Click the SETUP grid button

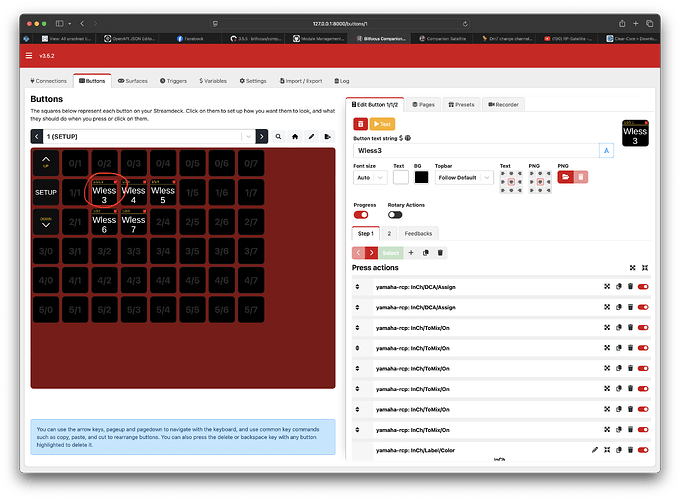tap(46, 192)
